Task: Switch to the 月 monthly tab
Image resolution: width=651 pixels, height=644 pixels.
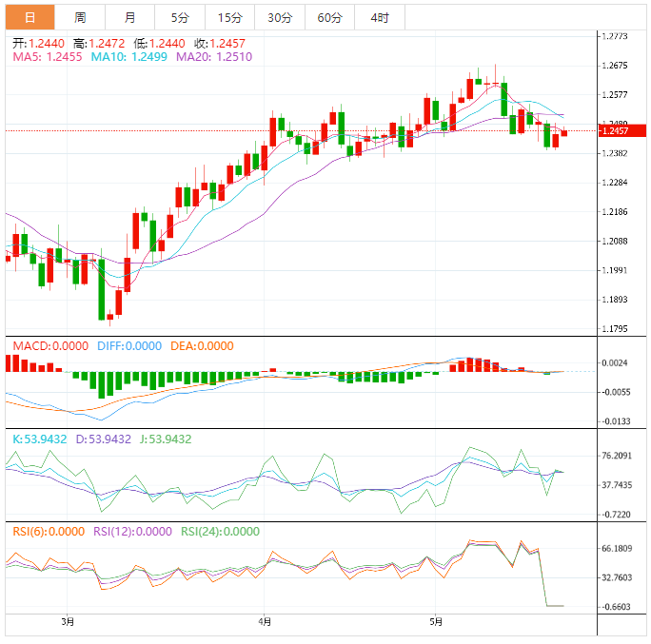Action: click(130, 17)
